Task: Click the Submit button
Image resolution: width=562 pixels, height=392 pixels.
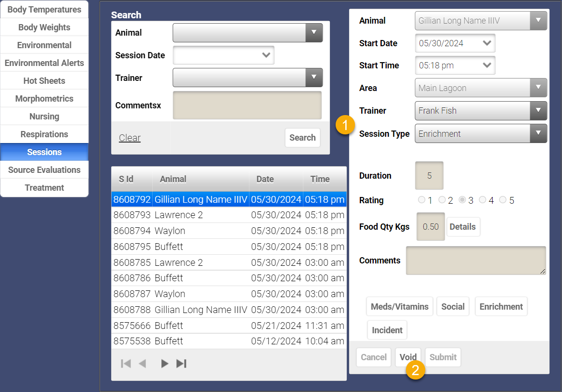Action: coord(443,357)
